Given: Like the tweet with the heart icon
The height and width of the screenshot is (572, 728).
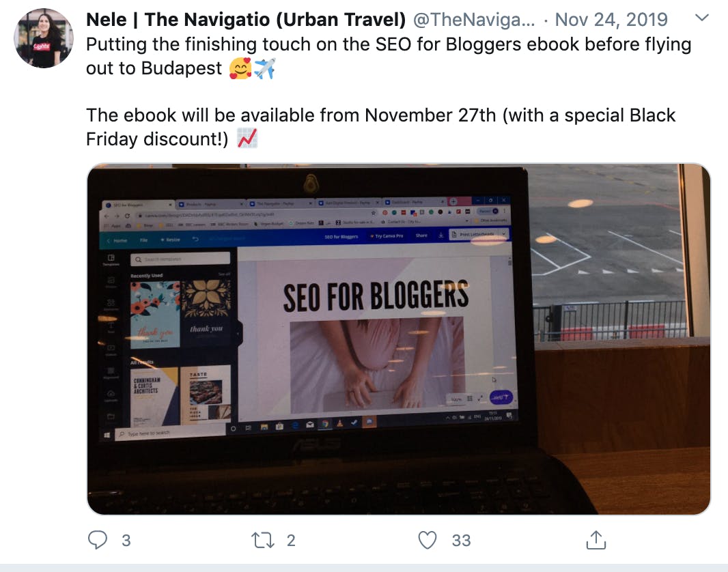Looking at the screenshot, I should pyautogui.click(x=427, y=540).
